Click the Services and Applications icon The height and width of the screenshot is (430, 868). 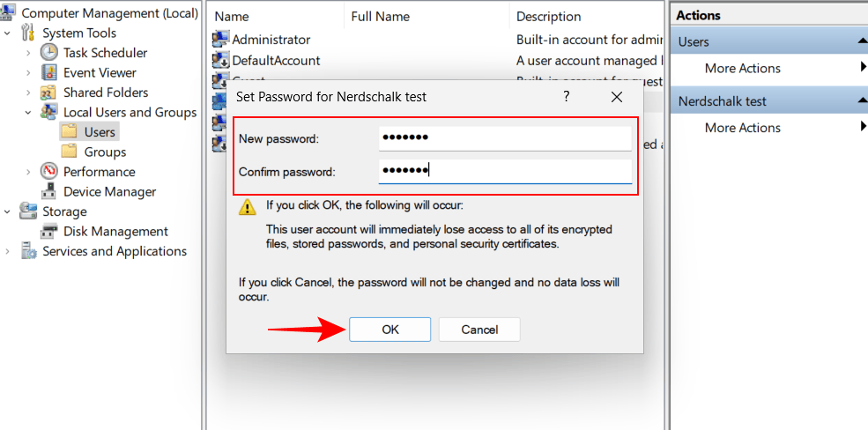(x=29, y=251)
